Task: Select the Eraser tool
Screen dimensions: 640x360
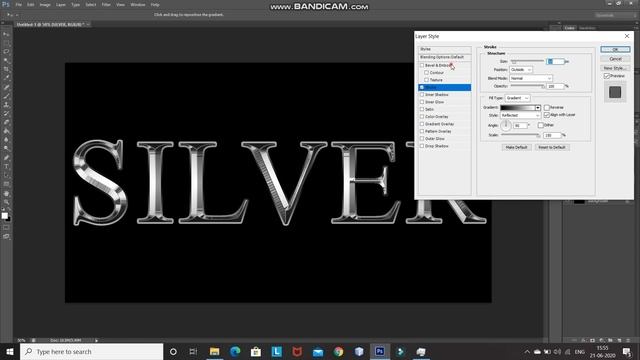Action: tap(6, 122)
